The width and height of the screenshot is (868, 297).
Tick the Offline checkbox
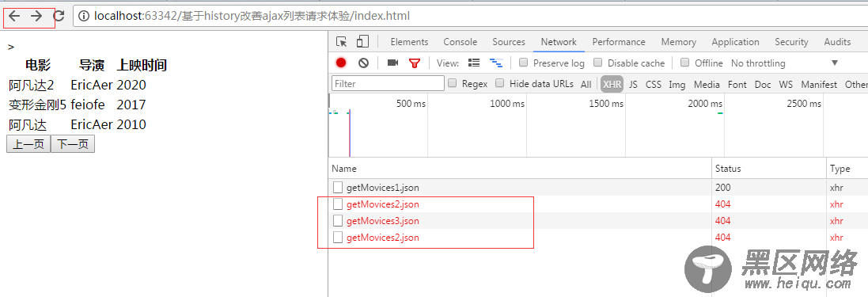[684, 63]
